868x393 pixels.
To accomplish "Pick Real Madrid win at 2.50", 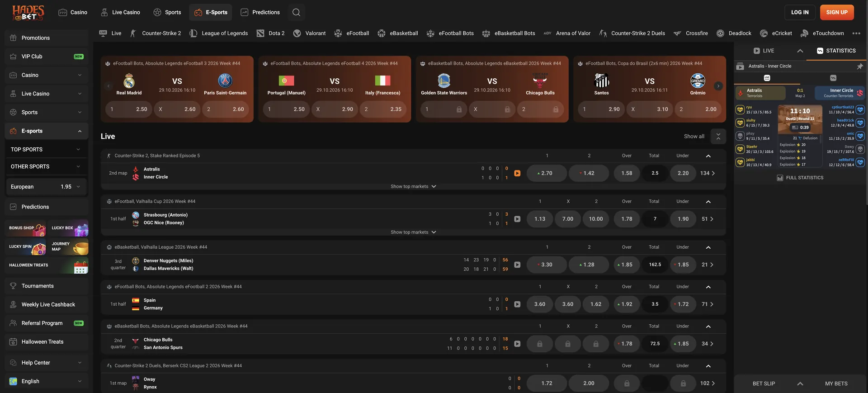I will click(129, 109).
